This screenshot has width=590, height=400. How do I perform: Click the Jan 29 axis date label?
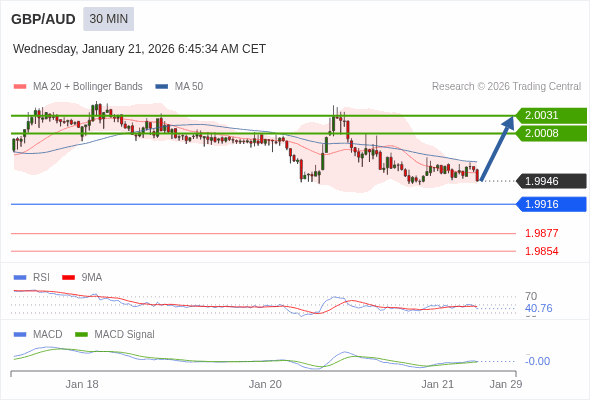506,384
